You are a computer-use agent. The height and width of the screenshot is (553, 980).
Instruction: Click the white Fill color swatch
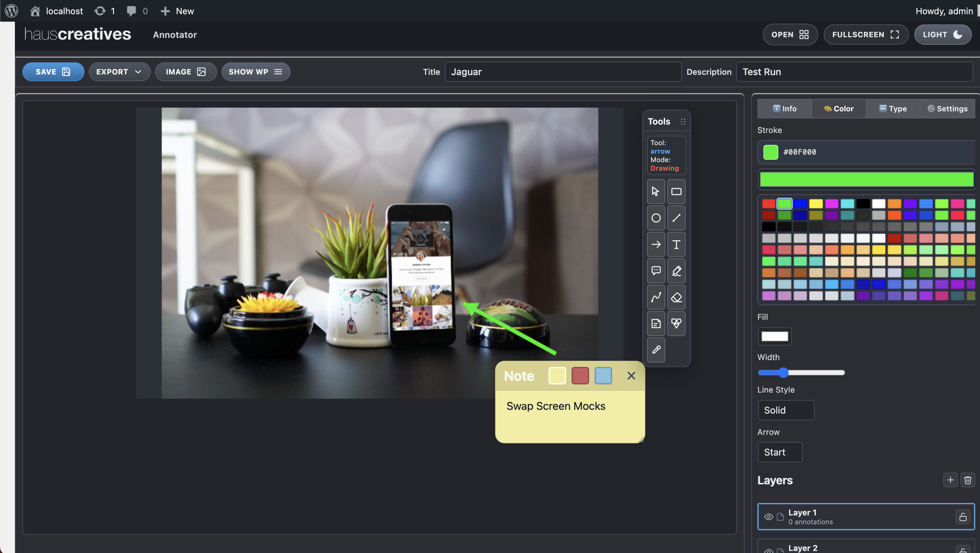tap(775, 336)
